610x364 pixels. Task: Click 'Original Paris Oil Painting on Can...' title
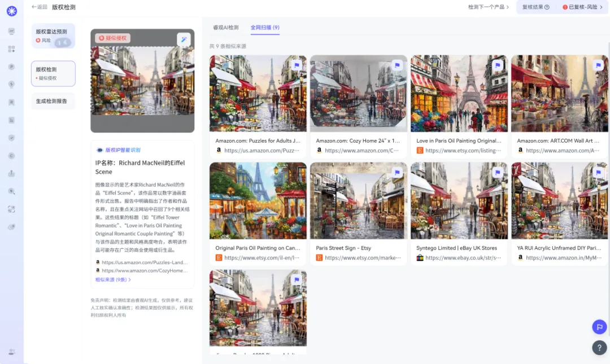[258, 248]
